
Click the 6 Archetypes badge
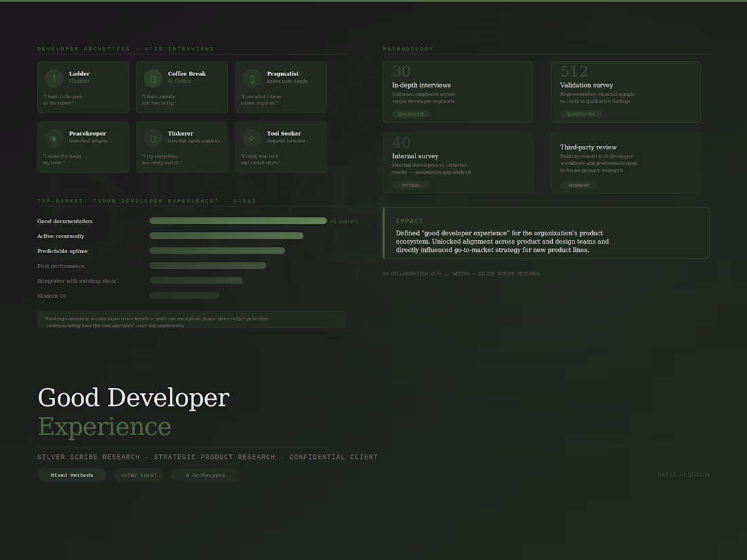204,475
